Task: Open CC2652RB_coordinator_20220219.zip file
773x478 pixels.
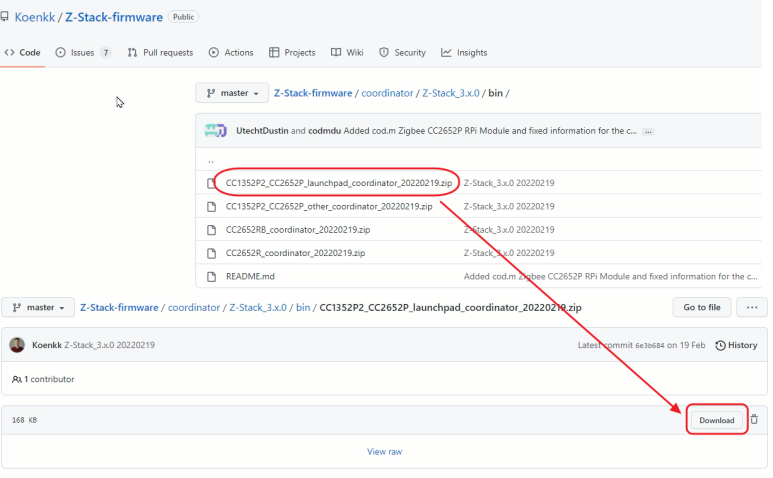Action: (298, 230)
